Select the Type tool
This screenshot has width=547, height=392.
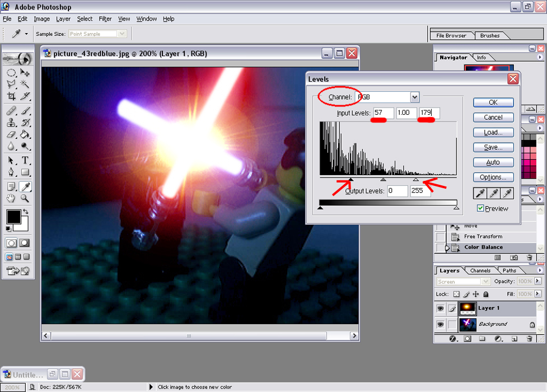click(x=26, y=159)
